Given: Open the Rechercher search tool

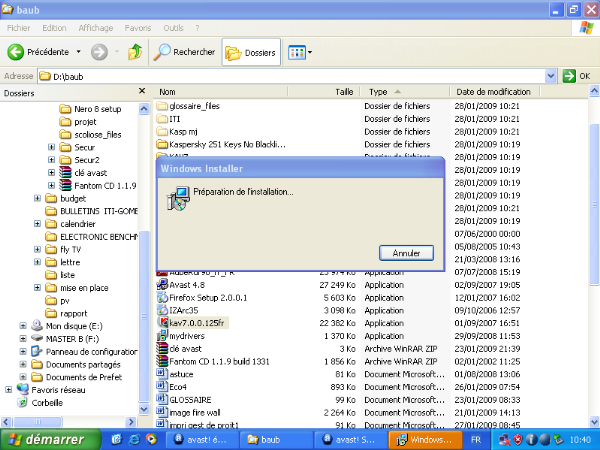Looking at the screenshot, I should (x=185, y=52).
